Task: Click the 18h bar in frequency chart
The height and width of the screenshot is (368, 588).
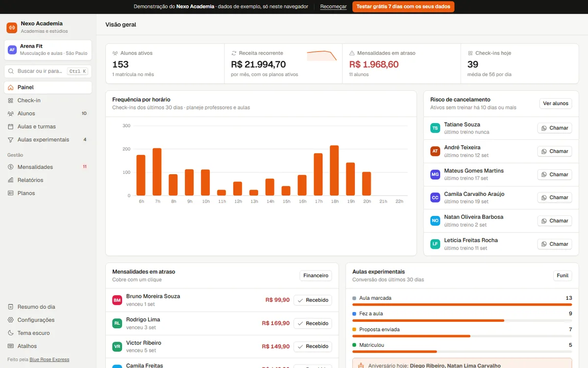Action: [335, 170]
